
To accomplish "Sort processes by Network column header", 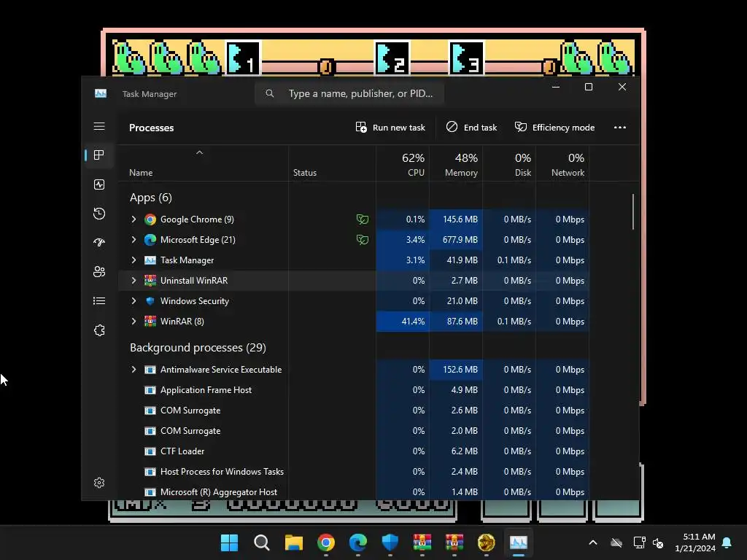I will 562,164.
